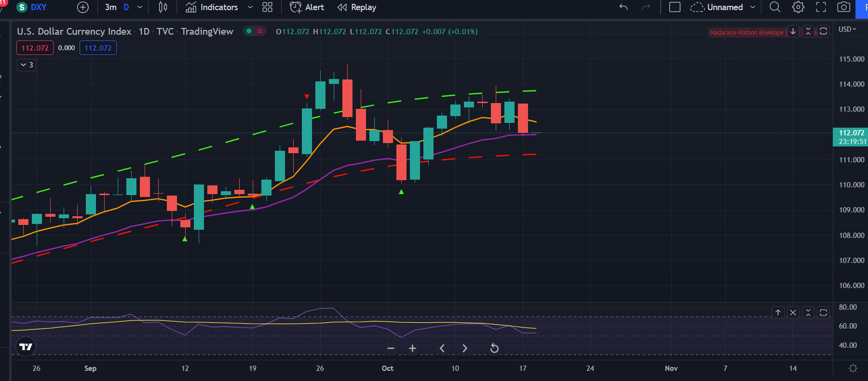Toggle the green market status dot
Image resolution: width=868 pixels, height=381 pixels.
pos(249,31)
